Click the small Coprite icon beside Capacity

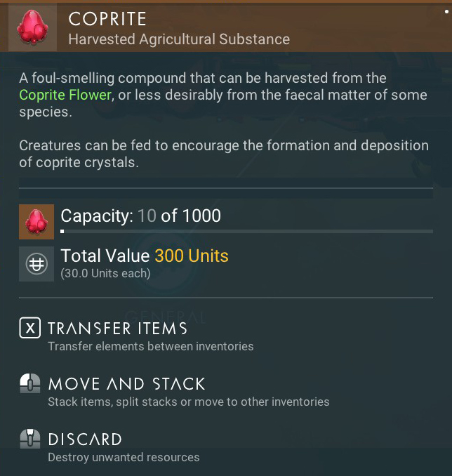[x=36, y=223]
